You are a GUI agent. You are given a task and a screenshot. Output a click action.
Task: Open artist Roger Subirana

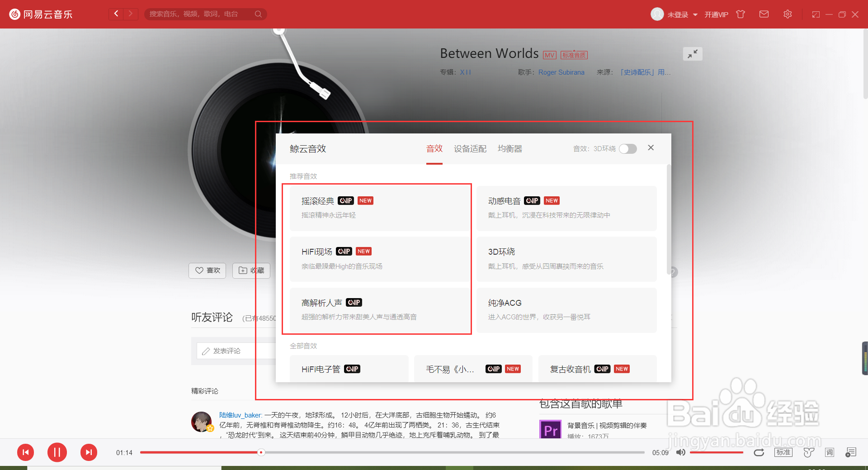(x=561, y=72)
